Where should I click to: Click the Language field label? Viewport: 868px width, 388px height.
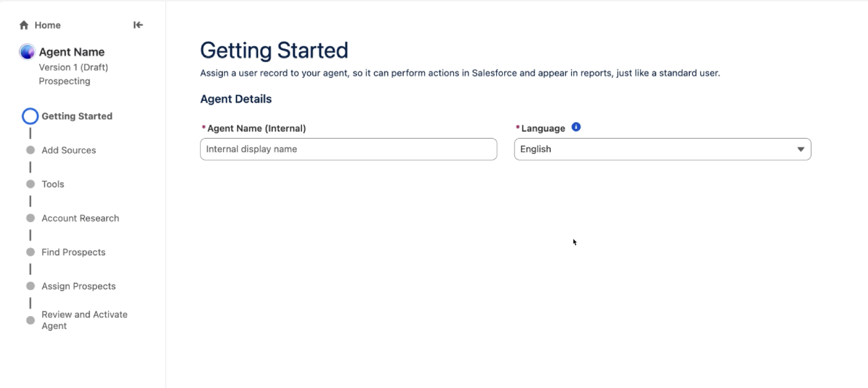pyautogui.click(x=543, y=128)
